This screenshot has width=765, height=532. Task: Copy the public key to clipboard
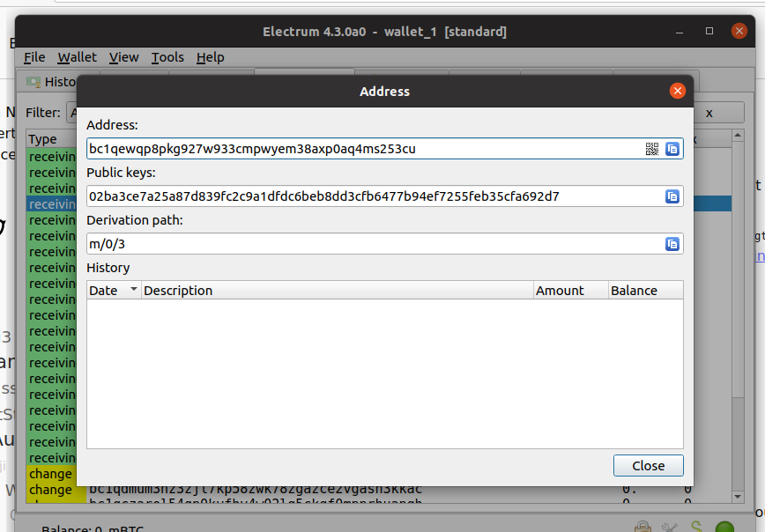672,196
